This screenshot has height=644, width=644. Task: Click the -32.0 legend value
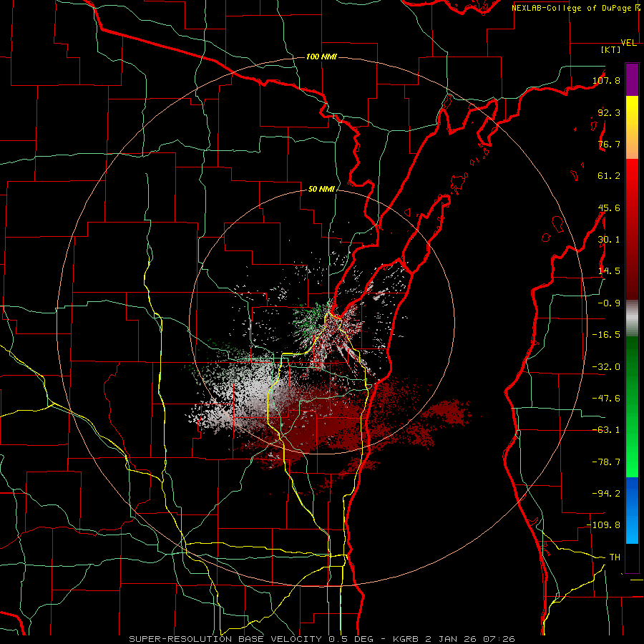point(606,367)
